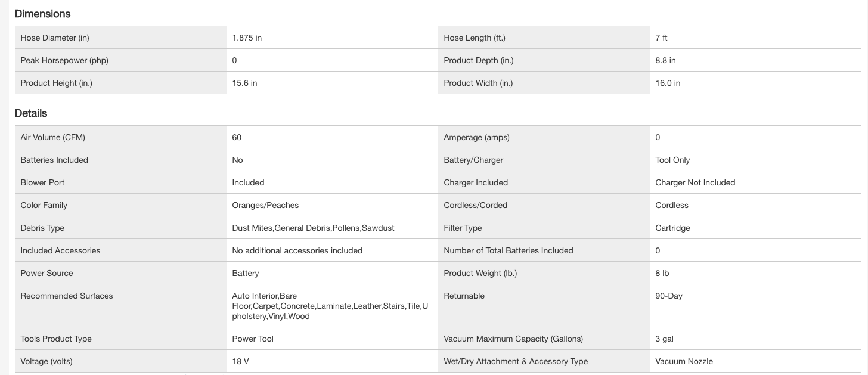Select the Vacuum Nozzle accessory type value
This screenshot has height=375, width=868.
tap(684, 361)
